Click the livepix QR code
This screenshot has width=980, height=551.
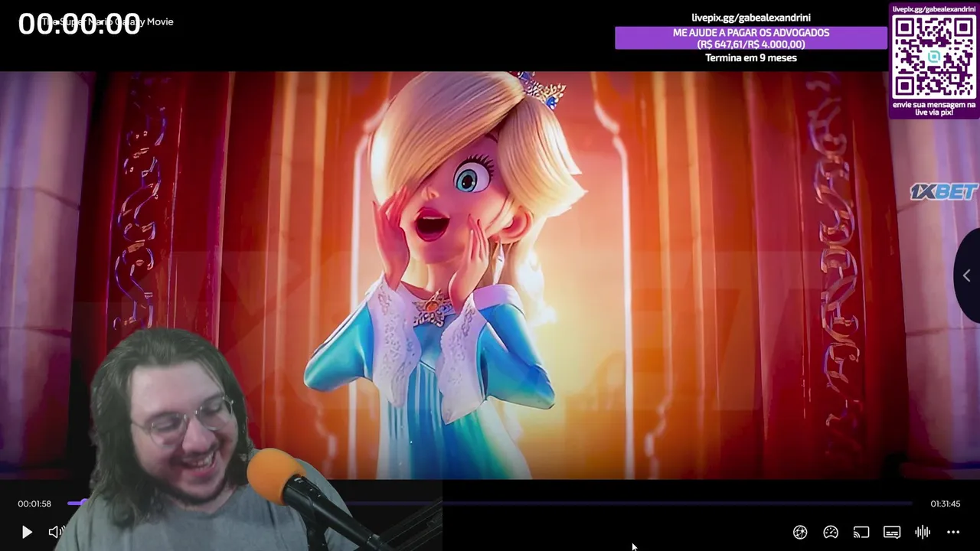tap(934, 57)
